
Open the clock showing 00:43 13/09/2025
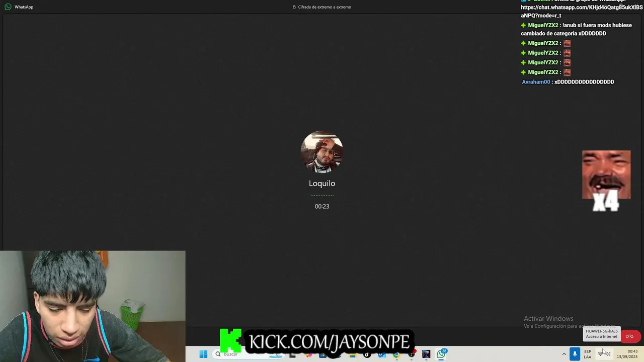[x=627, y=354]
